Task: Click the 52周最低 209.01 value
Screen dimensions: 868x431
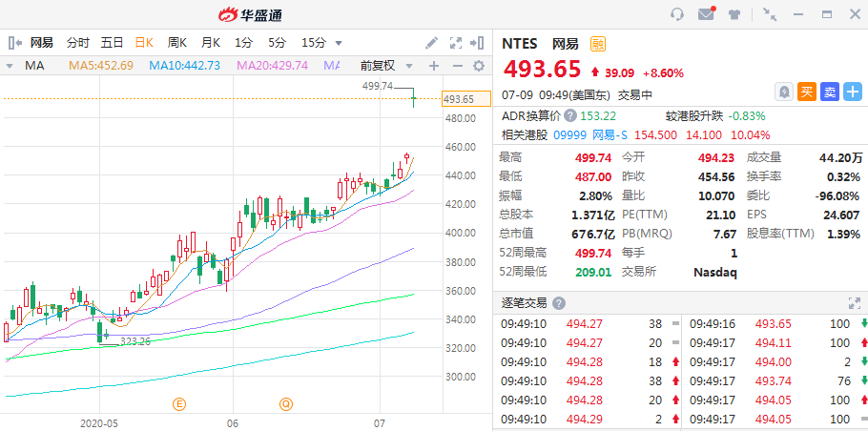Action: coord(593,272)
